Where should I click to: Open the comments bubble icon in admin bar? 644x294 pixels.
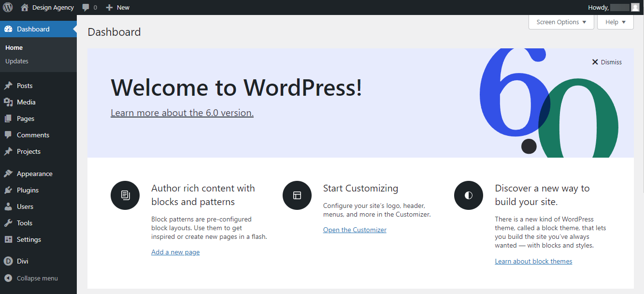[x=86, y=7]
